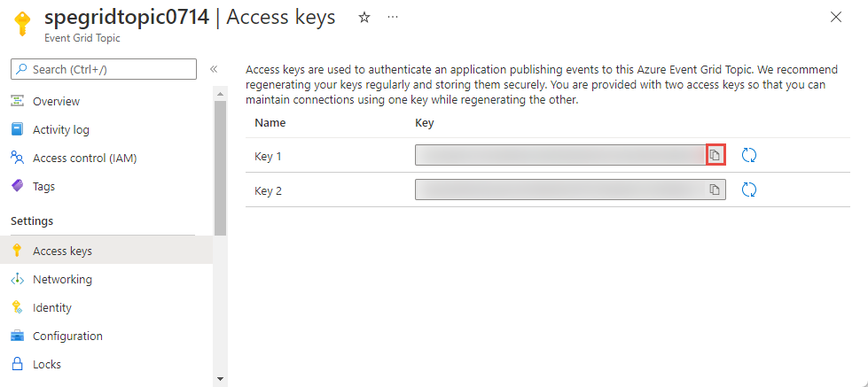Favorite this resource with star icon
868x387 pixels.
(364, 18)
